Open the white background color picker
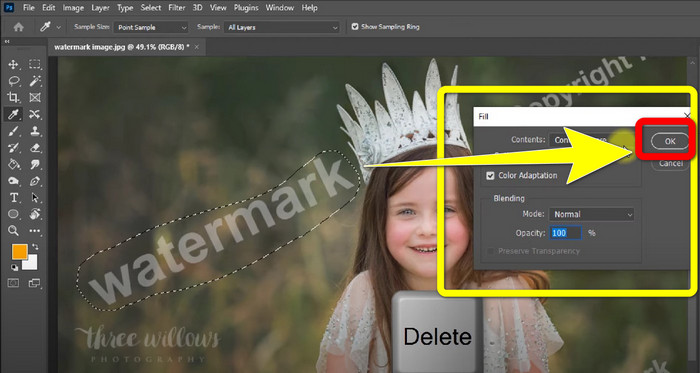This screenshot has height=373, width=700. (x=32, y=264)
